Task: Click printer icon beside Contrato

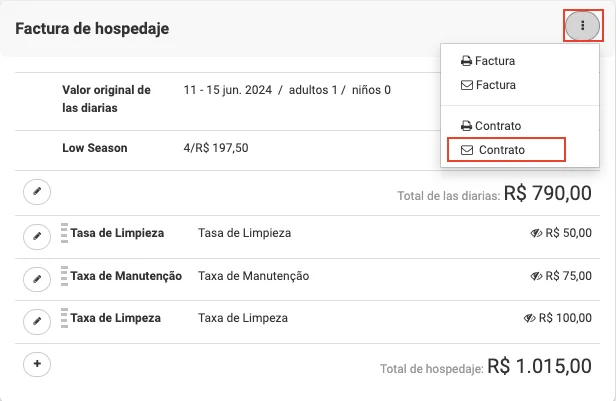Action: 466,126
